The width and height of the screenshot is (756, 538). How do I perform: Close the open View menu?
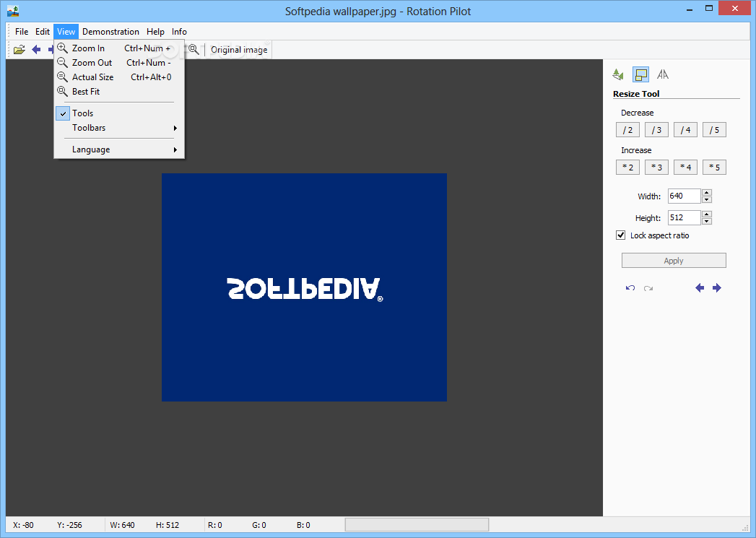click(66, 31)
